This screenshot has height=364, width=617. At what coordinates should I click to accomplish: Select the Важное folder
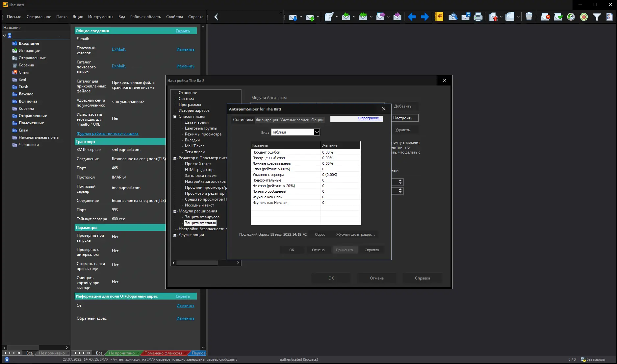pos(26,94)
